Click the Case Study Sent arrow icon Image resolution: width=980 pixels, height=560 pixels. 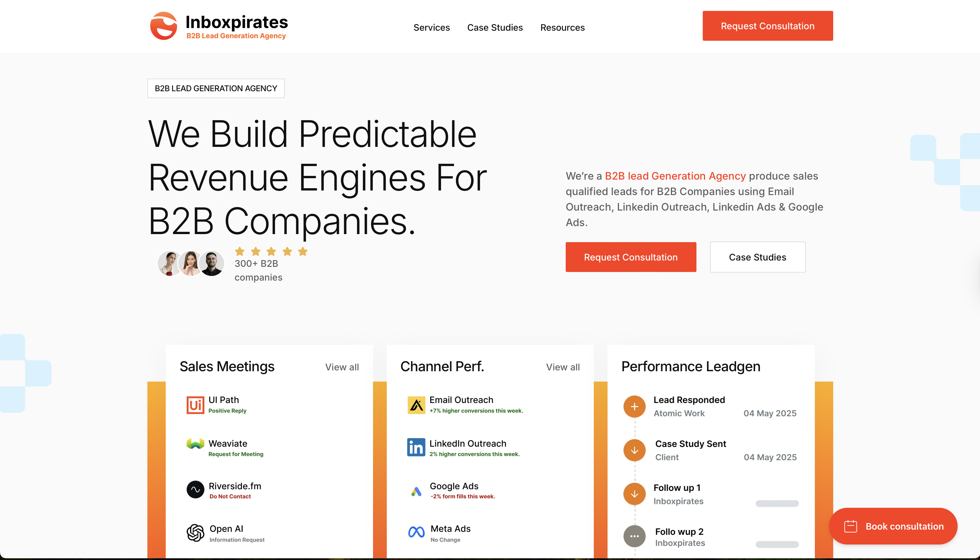[634, 450]
